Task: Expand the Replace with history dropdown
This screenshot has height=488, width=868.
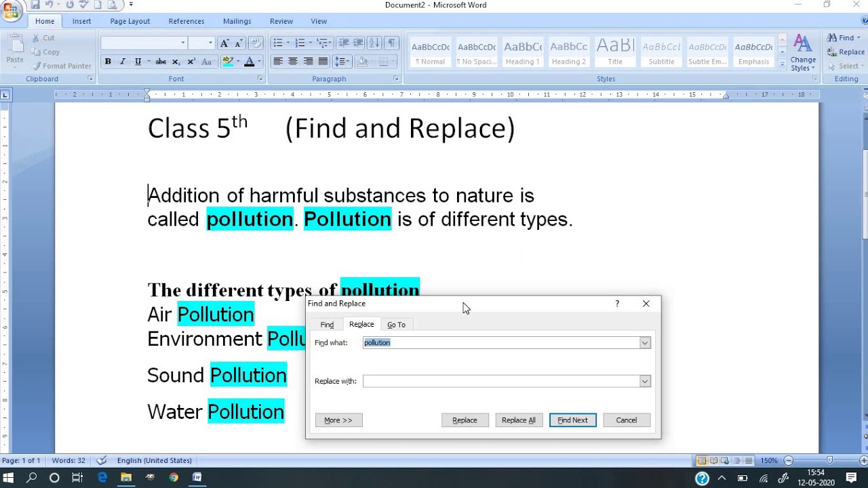Action: [x=645, y=382]
